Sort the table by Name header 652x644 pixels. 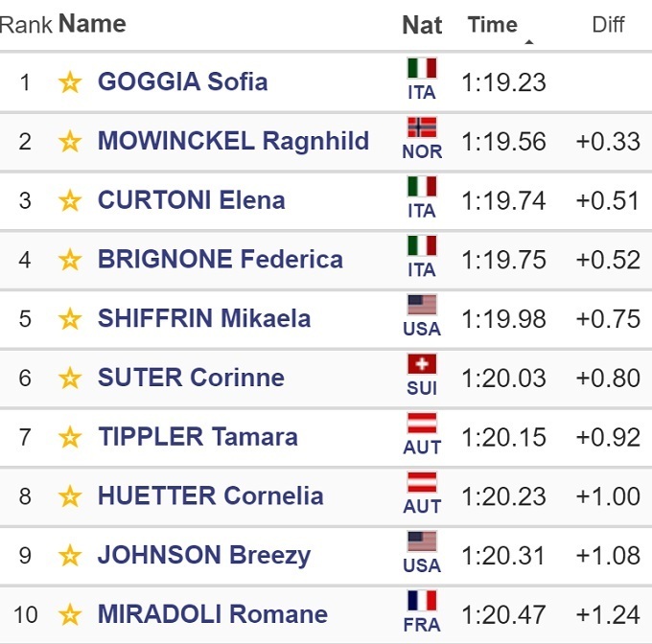coord(92,24)
